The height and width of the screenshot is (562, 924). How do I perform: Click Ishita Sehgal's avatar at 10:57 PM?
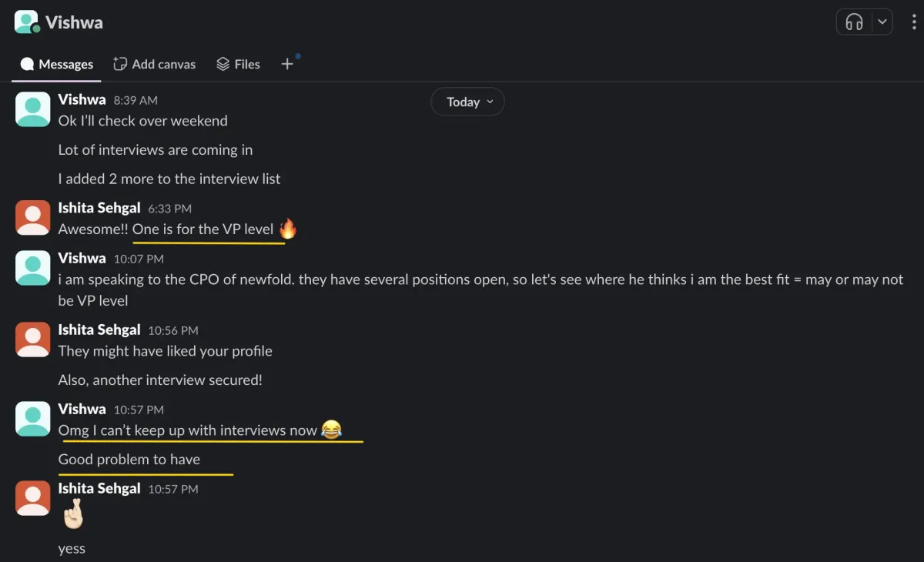pos(33,499)
